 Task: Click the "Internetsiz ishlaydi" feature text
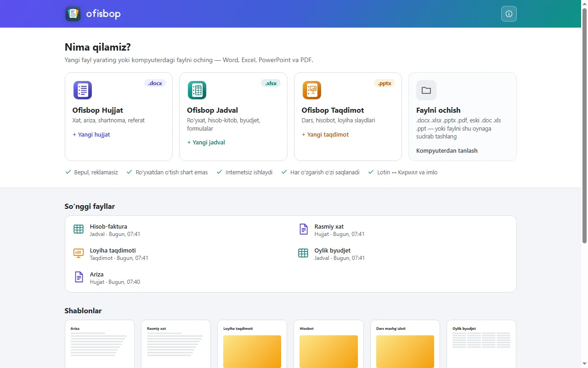249,172
